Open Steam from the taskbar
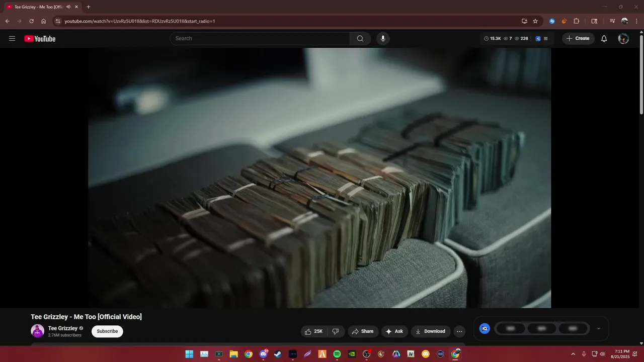 278,354
